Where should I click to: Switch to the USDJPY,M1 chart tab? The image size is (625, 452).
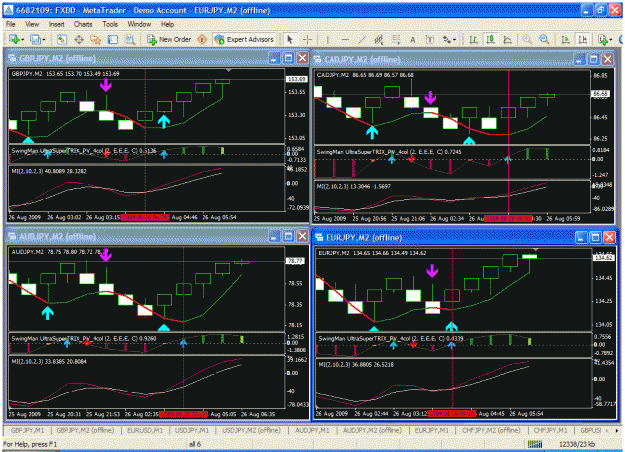[192, 430]
